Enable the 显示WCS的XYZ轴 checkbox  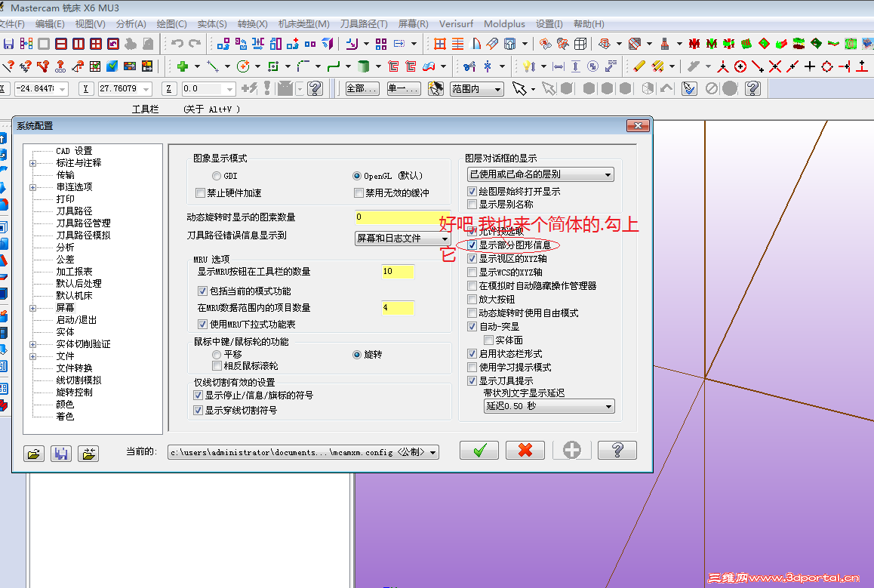click(472, 272)
